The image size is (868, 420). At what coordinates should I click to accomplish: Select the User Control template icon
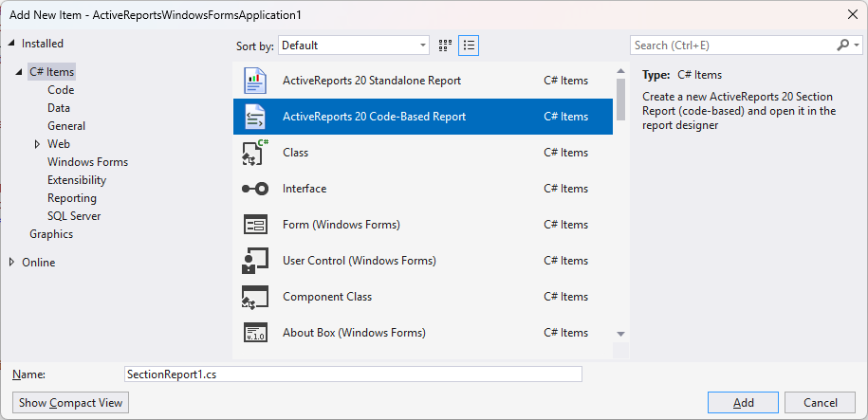coord(255,261)
